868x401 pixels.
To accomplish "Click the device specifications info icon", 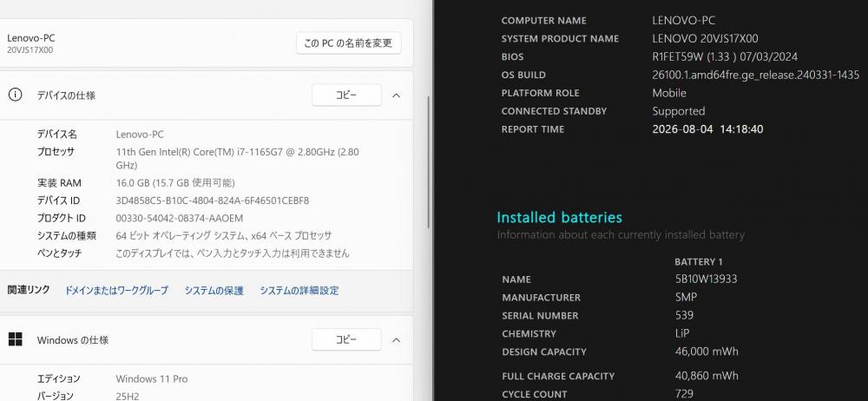I will click(15, 95).
